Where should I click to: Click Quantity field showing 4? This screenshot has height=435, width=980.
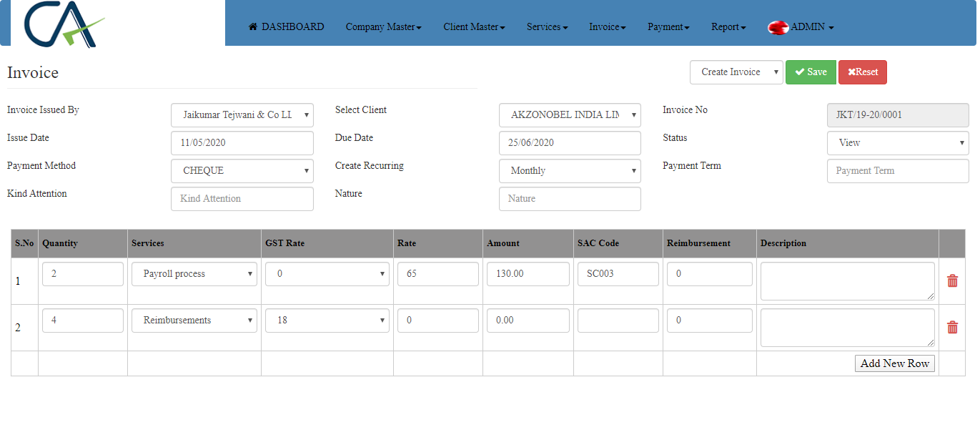click(x=83, y=321)
